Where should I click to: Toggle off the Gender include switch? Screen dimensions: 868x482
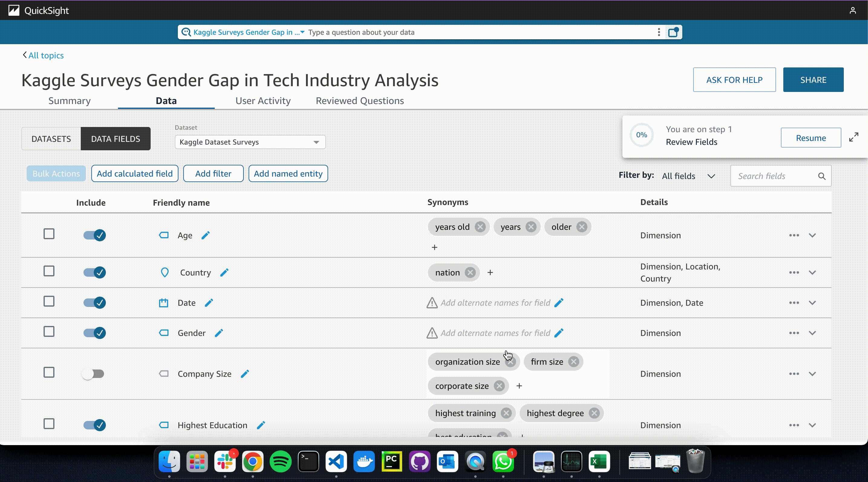(x=95, y=333)
